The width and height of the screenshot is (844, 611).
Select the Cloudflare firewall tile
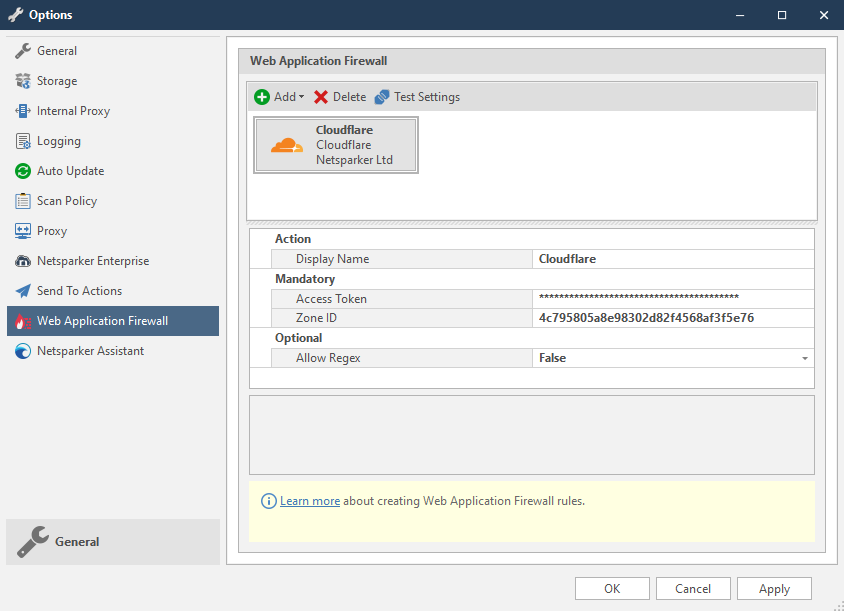tap(336, 145)
